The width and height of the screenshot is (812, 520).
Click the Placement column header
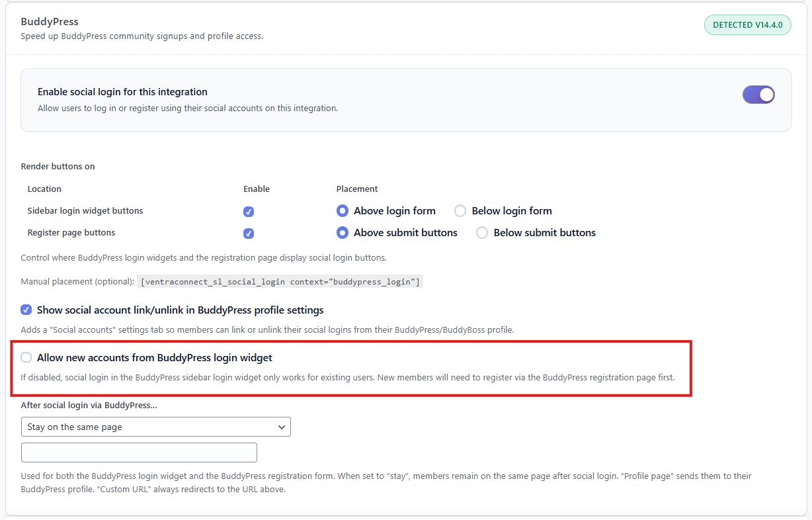point(357,189)
